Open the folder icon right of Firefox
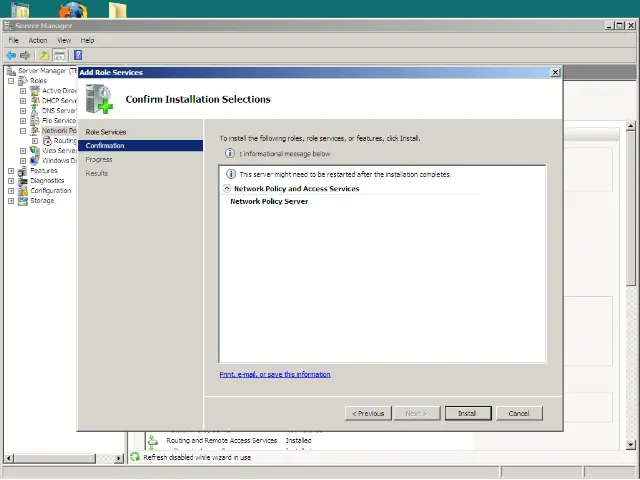 coord(118,10)
